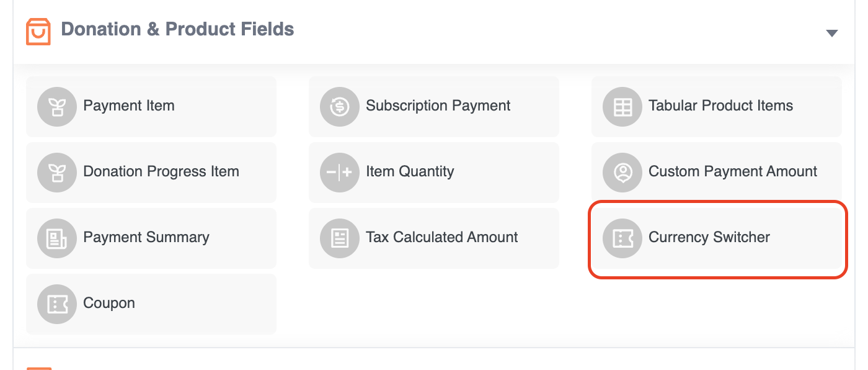Click the Coupon ticket icon

click(57, 304)
